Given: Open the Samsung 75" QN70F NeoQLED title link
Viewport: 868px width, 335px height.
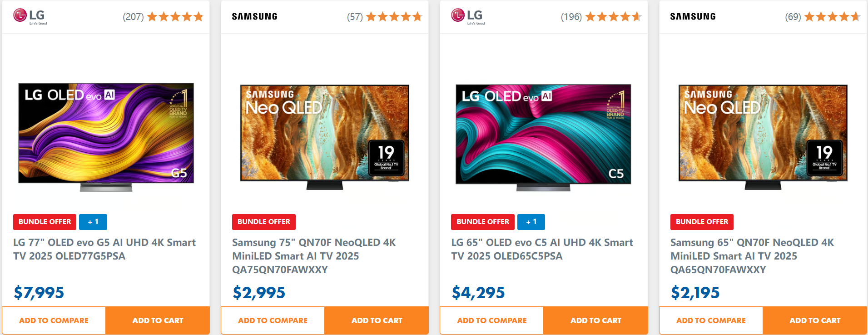Looking at the screenshot, I should coord(313,256).
